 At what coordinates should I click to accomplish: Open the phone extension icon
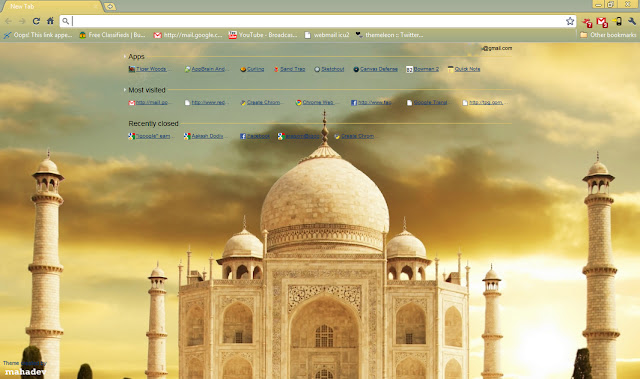click(x=617, y=21)
